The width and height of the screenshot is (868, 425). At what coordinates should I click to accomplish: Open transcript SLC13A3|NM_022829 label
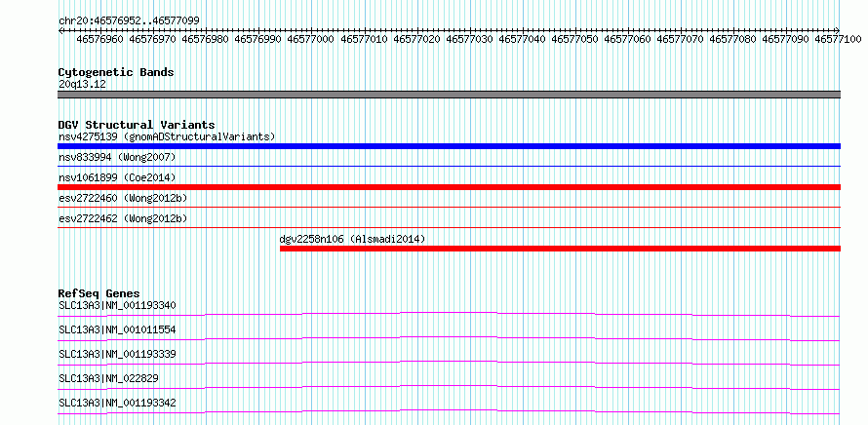pos(108,378)
